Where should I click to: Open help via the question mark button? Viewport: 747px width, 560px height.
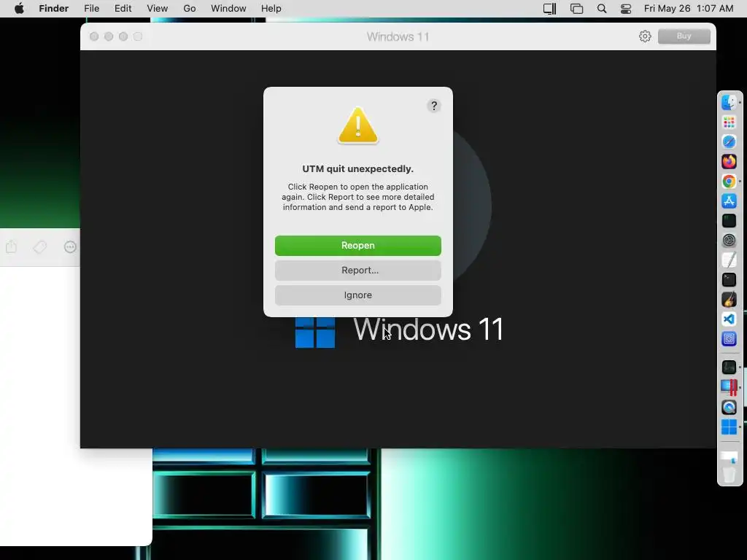pos(433,106)
